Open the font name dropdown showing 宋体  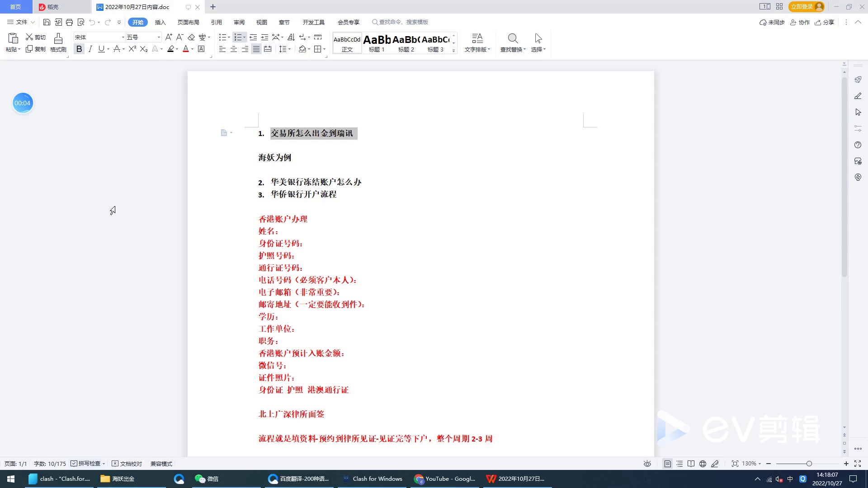(123, 37)
